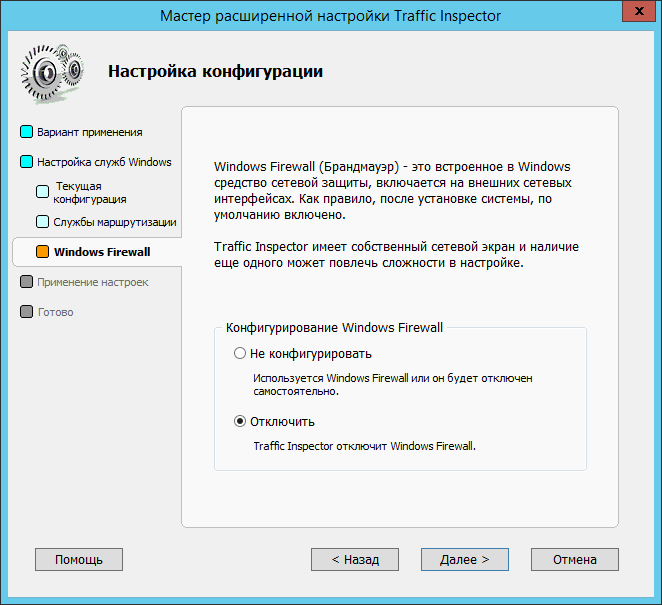Select 'Службы маршрутизации' step label
Image resolution: width=662 pixels, height=605 pixels.
click(x=115, y=222)
